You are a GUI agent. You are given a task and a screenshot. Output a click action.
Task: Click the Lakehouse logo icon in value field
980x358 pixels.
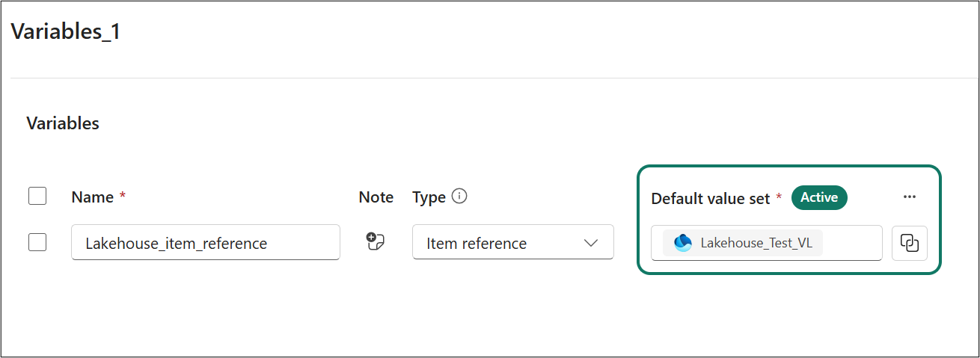tap(683, 243)
